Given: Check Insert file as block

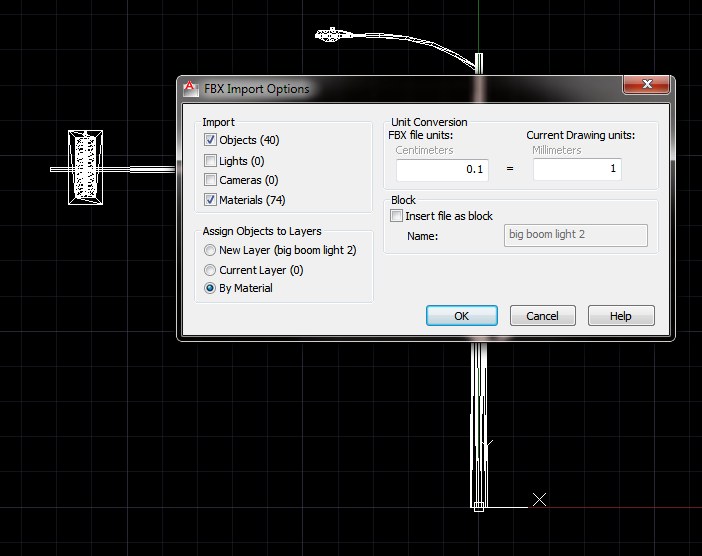Looking at the screenshot, I should pos(396,216).
